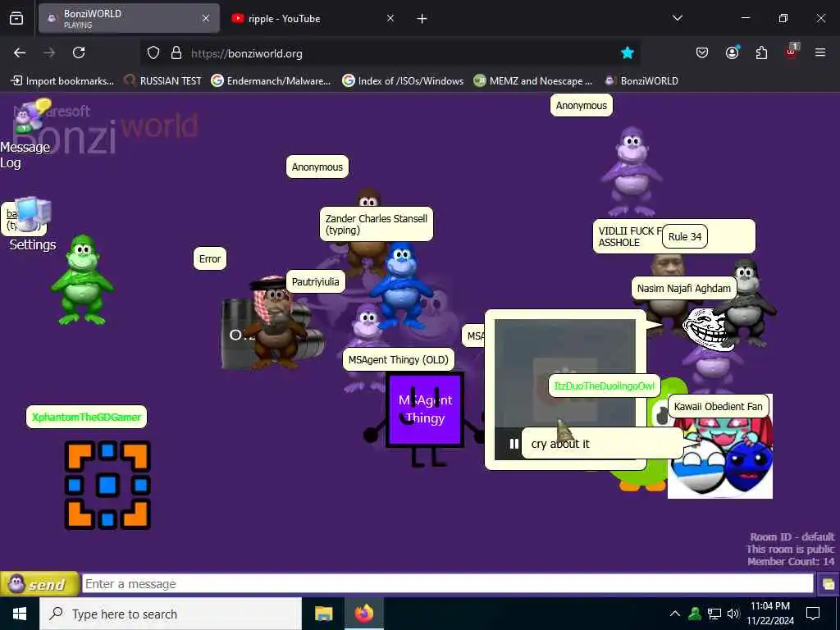840x630 pixels.
Task: Open the Firefox account icon
Action: [732, 53]
